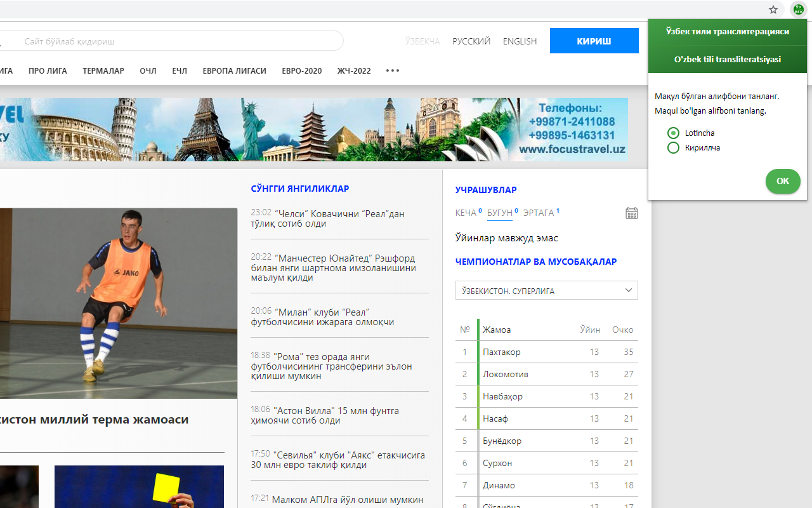The width and height of the screenshot is (812, 508).
Task: Confirm alphabet choice with OK
Action: (782, 181)
